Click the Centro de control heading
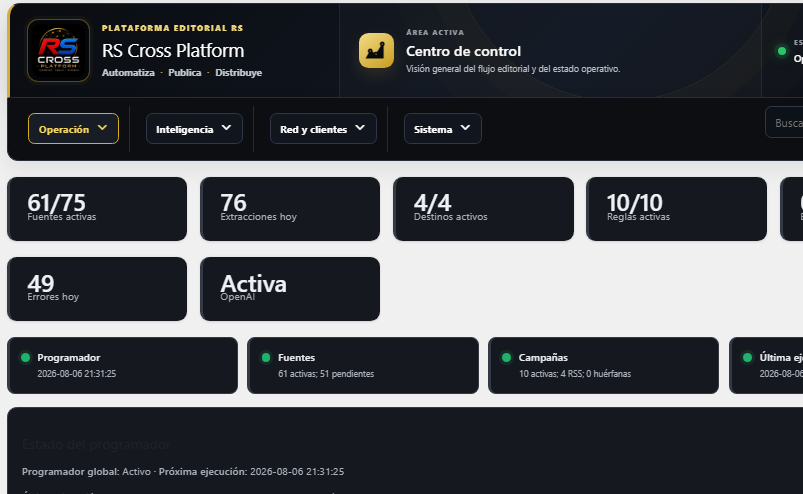The height and width of the screenshot is (494, 803). point(463,51)
